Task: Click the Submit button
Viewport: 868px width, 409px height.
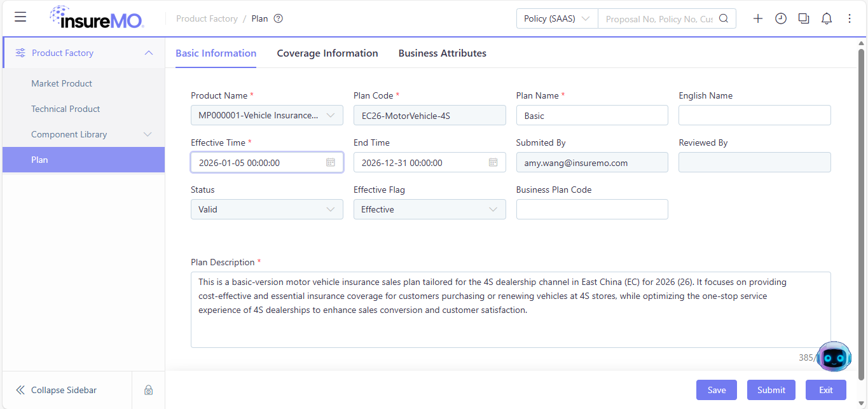Action: pyautogui.click(x=771, y=390)
